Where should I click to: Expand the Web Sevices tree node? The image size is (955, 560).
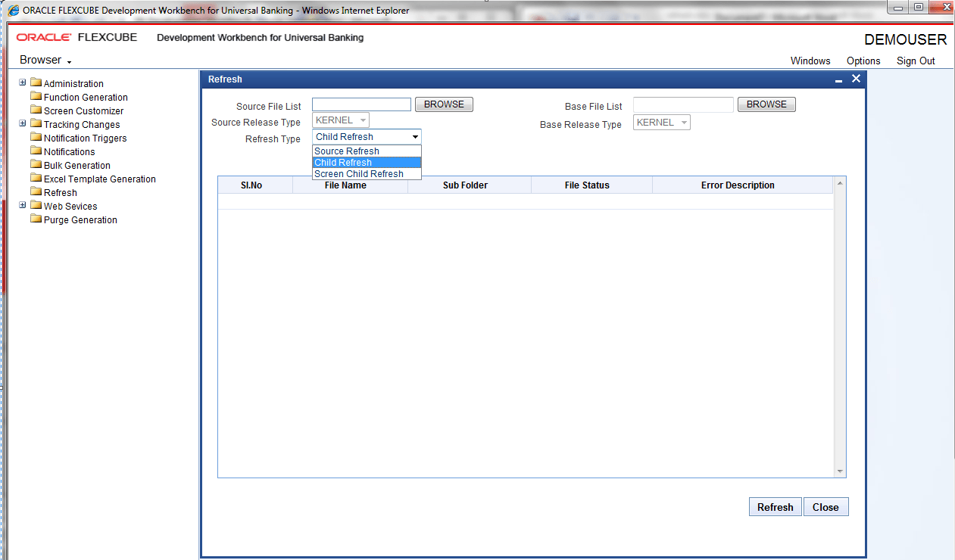pos(22,205)
